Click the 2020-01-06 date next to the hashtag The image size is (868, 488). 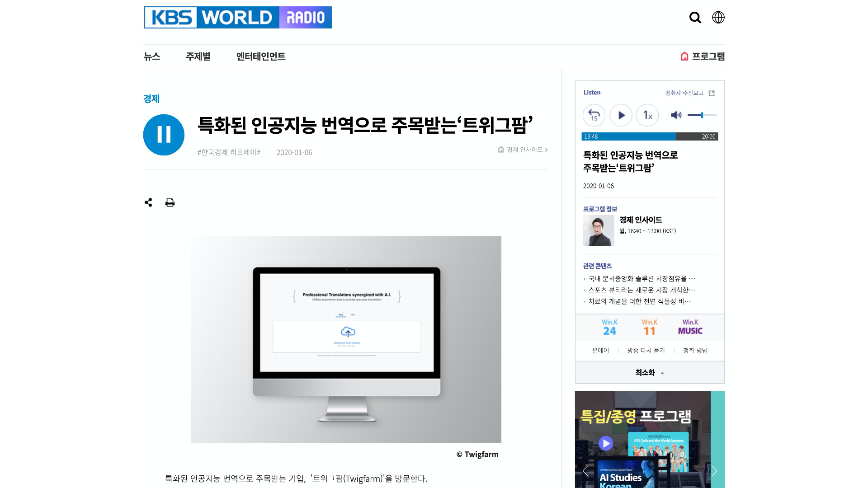coord(294,152)
